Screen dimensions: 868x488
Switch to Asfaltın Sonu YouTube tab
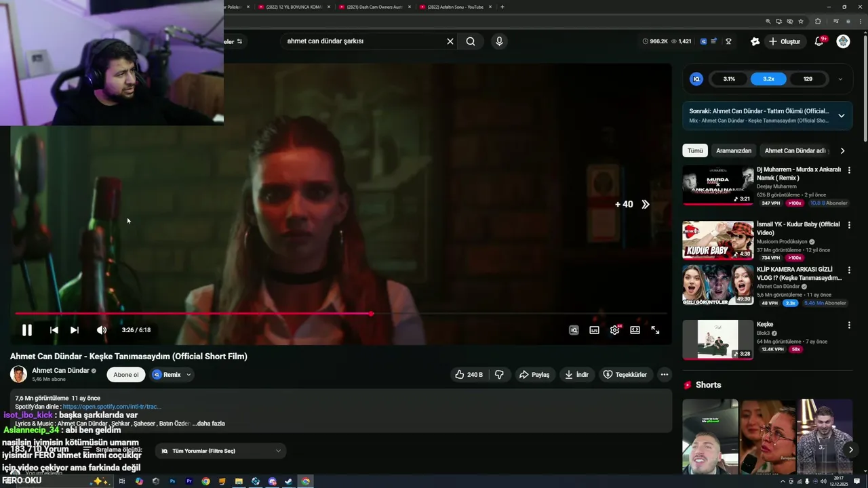(x=455, y=7)
